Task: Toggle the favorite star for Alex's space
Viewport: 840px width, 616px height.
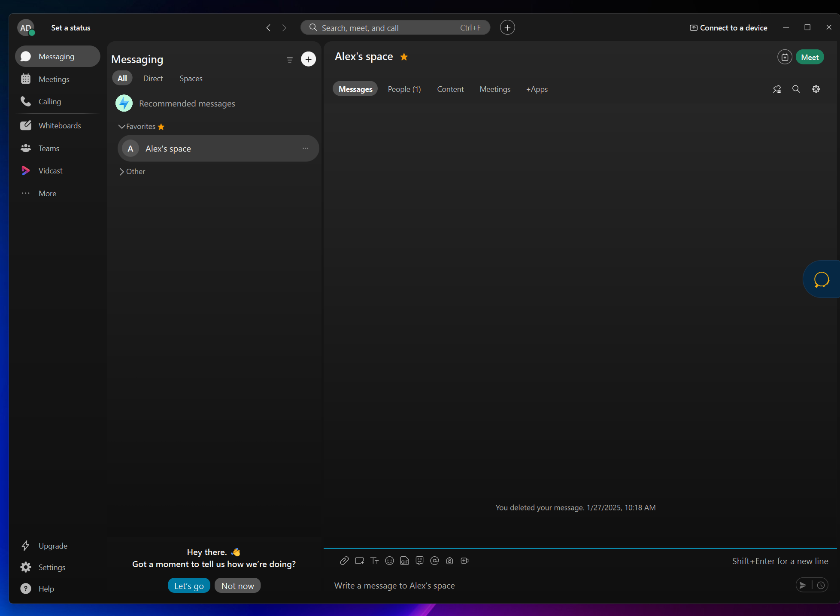Action: [404, 57]
